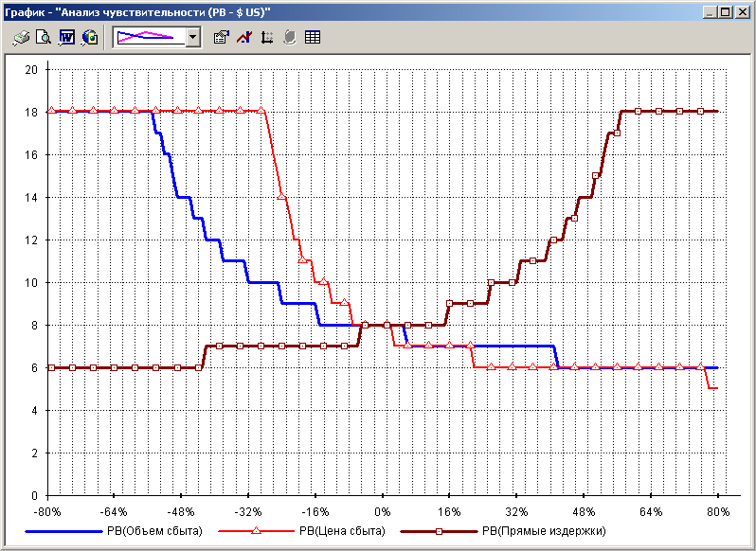Click the positive 80% x-axis label
The width and height of the screenshot is (756, 551).
tap(718, 511)
